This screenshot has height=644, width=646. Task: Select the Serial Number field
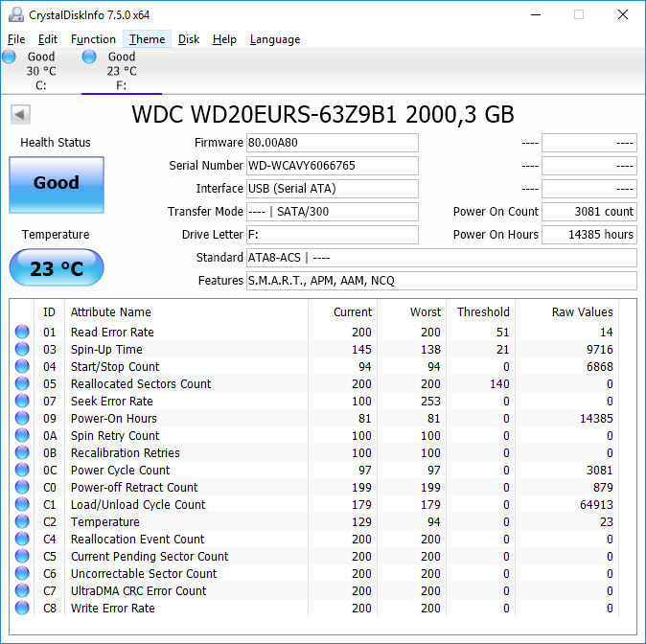333,166
